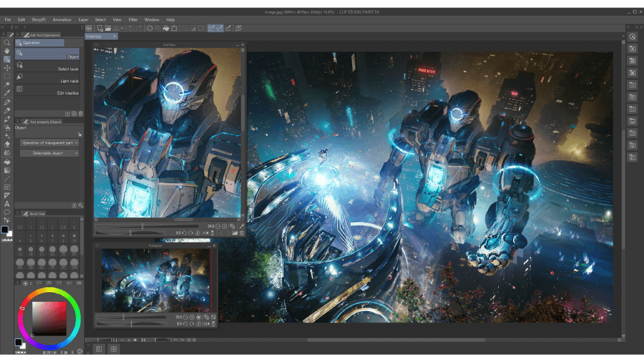The width and height of the screenshot is (644, 362).
Task: Toggle flip horizontal in Navigator panel
Action: point(206,324)
